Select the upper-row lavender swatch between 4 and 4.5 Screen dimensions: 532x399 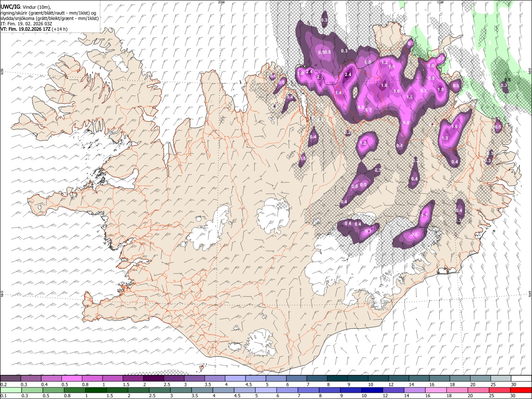pyautogui.click(x=235, y=379)
